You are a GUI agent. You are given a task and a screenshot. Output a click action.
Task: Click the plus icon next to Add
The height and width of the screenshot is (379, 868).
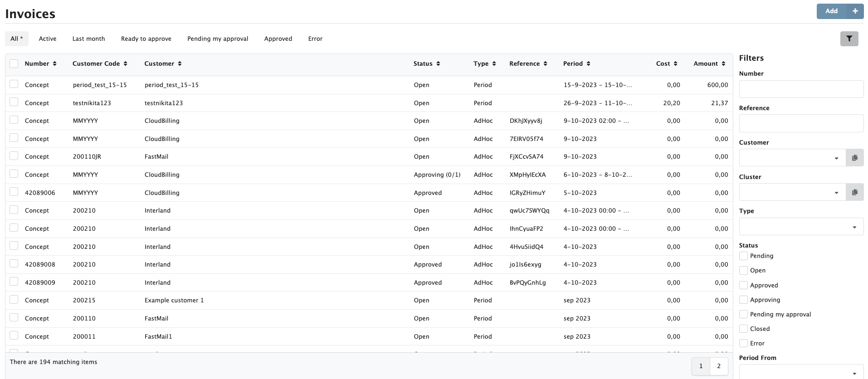[855, 11]
